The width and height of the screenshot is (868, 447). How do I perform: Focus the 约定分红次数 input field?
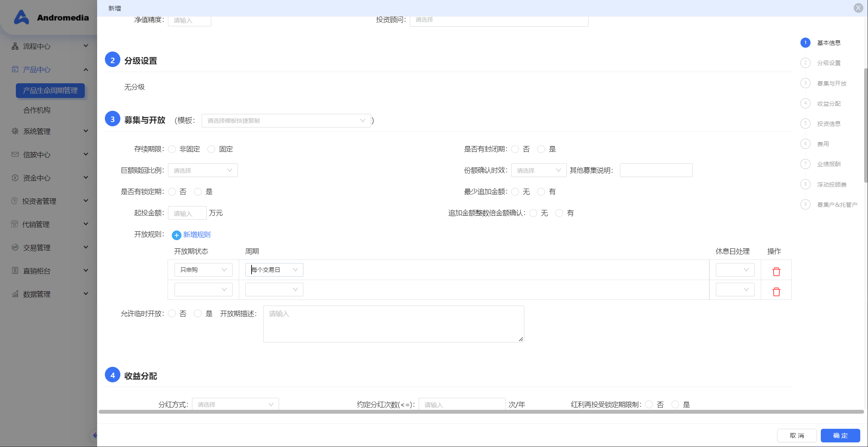pos(462,404)
